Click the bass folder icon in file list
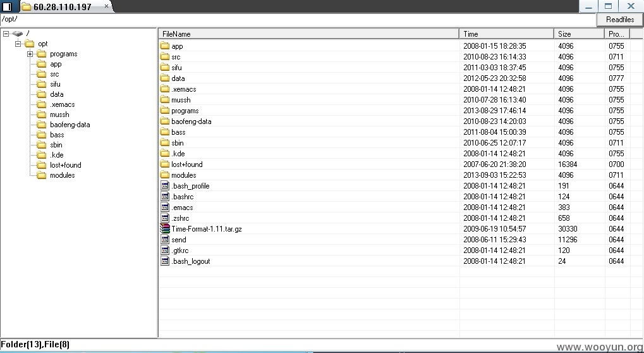 [165, 132]
